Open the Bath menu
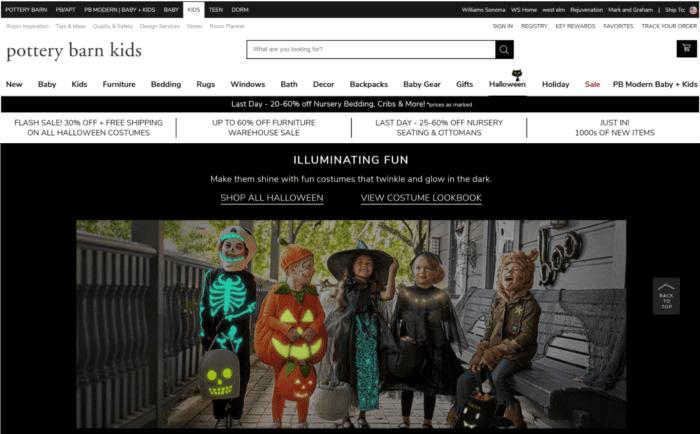 coord(289,84)
